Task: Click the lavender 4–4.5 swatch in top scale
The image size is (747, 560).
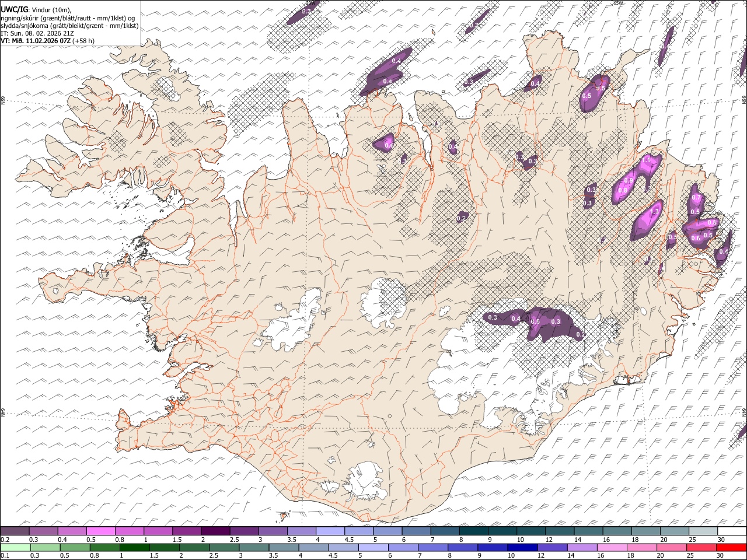Action: 330,531
